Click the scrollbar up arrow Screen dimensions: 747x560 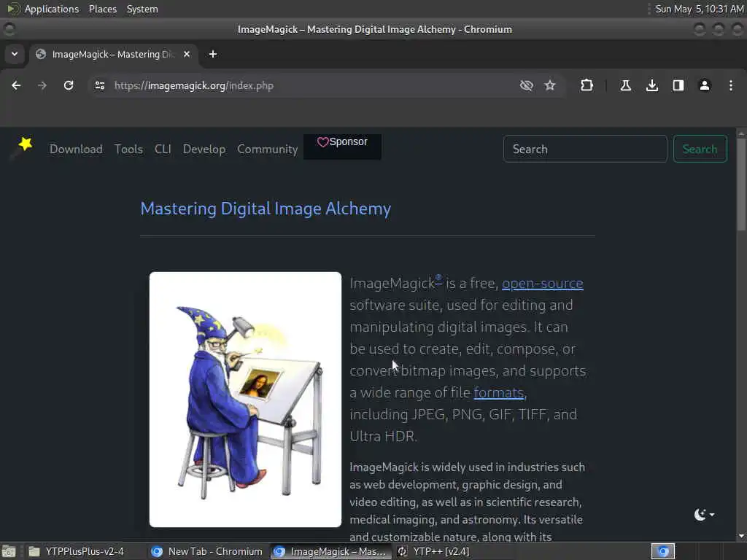coord(741,134)
